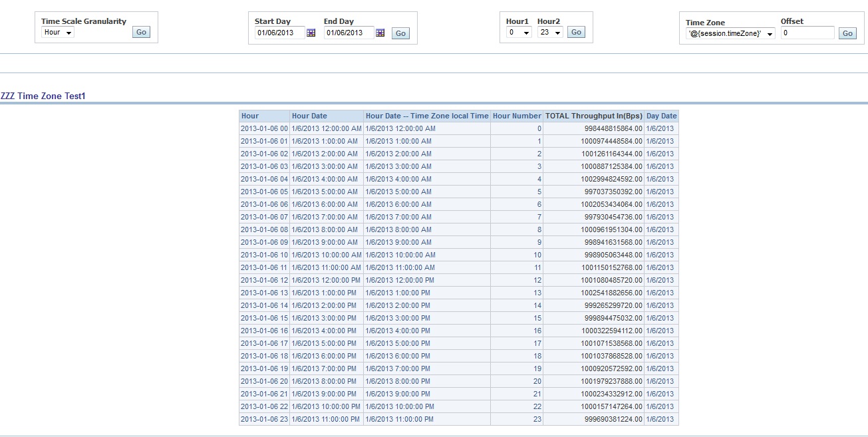This screenshot has width=868, height=437.
Task: Open the Hour2 dropdown
Action: coord(551,31)
